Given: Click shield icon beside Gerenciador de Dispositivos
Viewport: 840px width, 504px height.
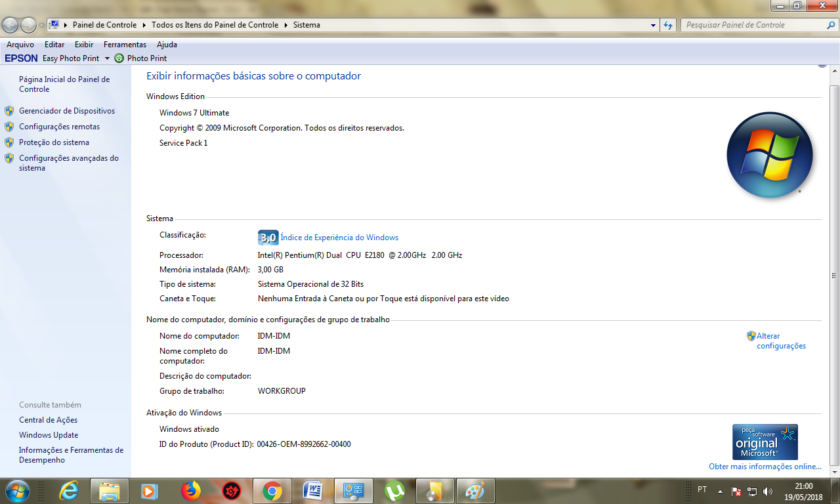Looking at the screenshot, I should 9,111.
